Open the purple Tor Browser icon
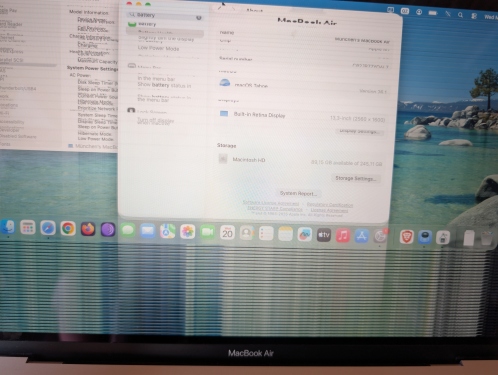The width and height of the screenshot is (498, 375). (108, 229)
